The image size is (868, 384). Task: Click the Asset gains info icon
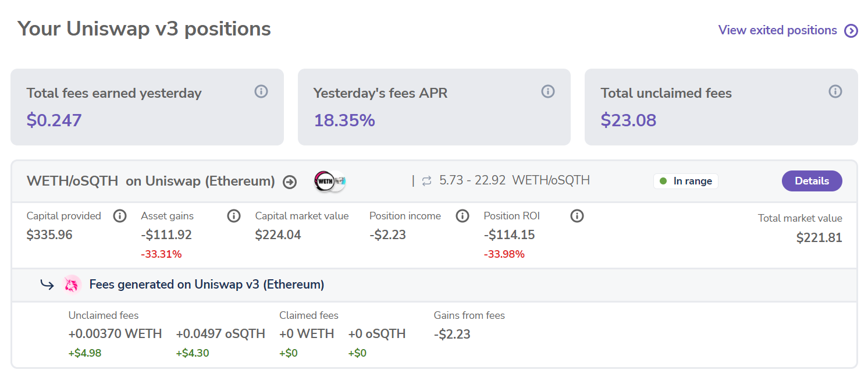pyautogui.click(x=234, y=216)
